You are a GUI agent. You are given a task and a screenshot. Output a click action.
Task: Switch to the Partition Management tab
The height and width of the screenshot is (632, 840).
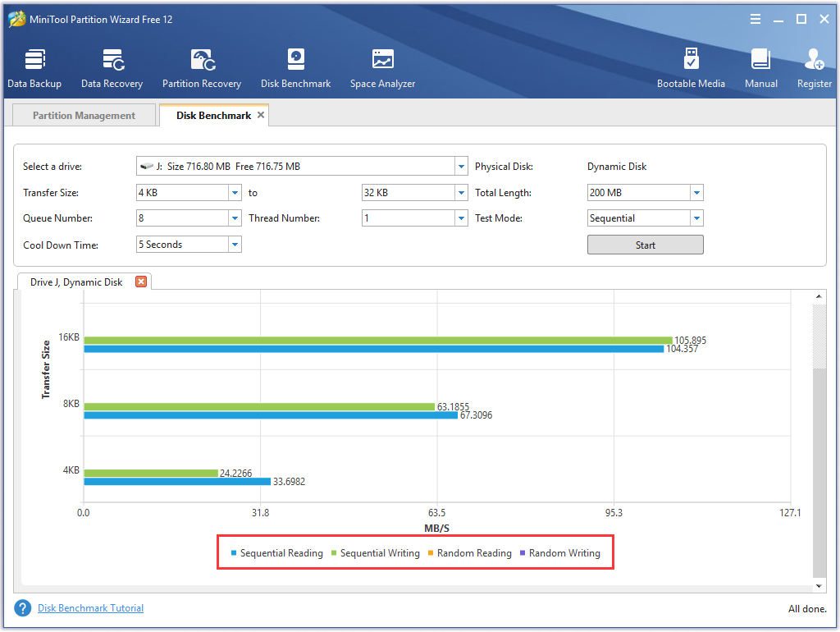click(83, 114)
